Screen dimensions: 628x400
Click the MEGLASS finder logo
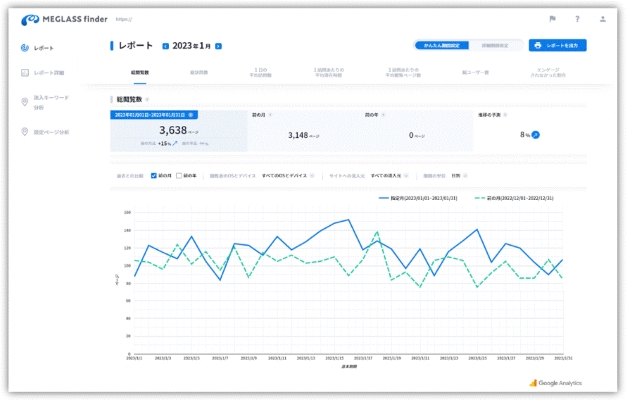64,19
